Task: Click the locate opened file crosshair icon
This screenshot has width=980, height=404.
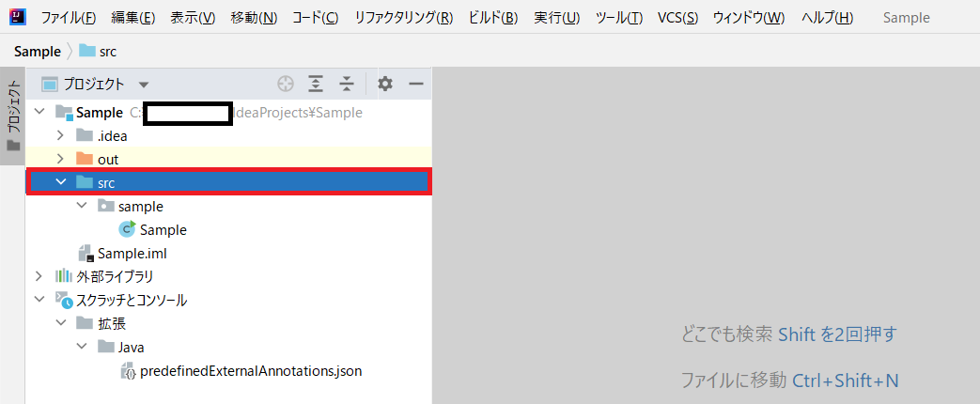Action: (x=285, y=84)
